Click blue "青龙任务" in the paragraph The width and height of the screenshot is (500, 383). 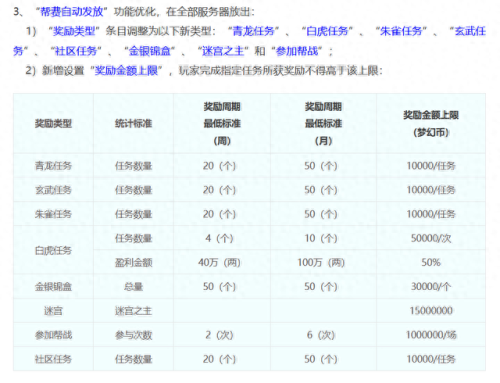pyautogui.click(x=253, y=31)
